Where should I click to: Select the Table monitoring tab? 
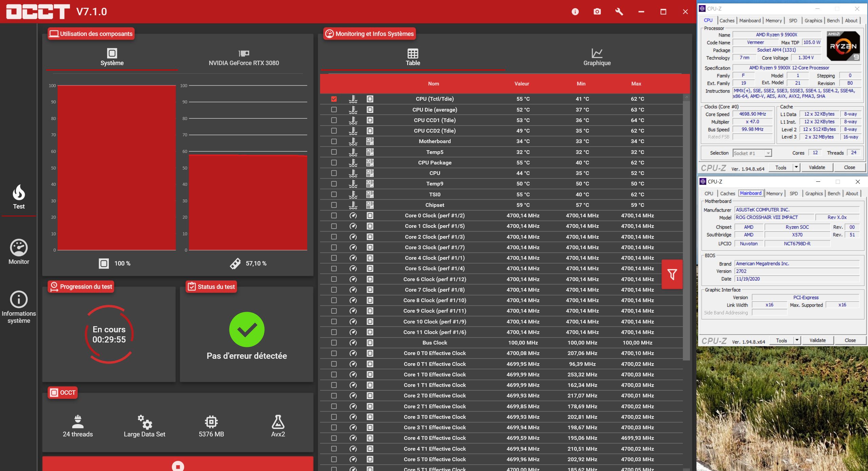(413, 57)
